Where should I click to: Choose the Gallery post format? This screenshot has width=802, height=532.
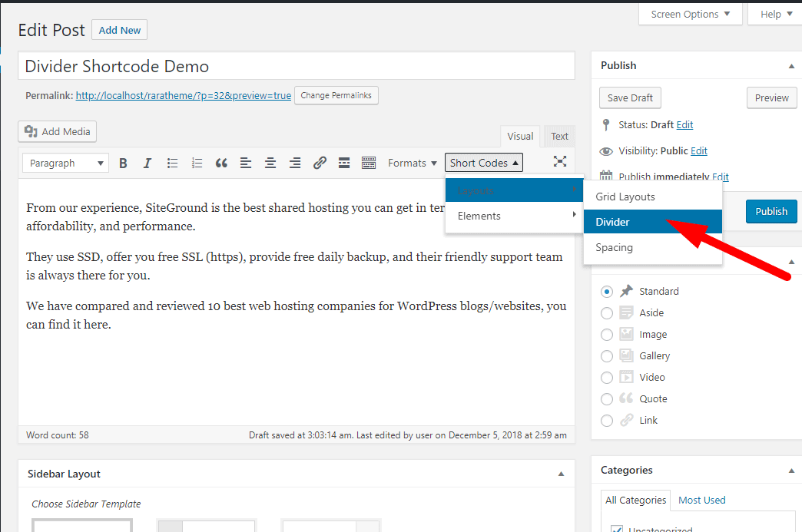click(x=607, y=356)
